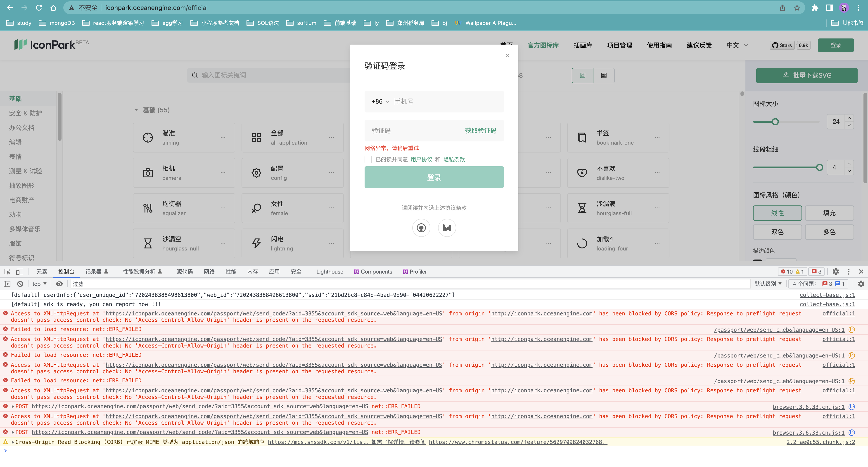This screenshot has height=467, width=868.
Task: Activate the inspect element tool in DevTools
Action: click(x=7, y=272)
